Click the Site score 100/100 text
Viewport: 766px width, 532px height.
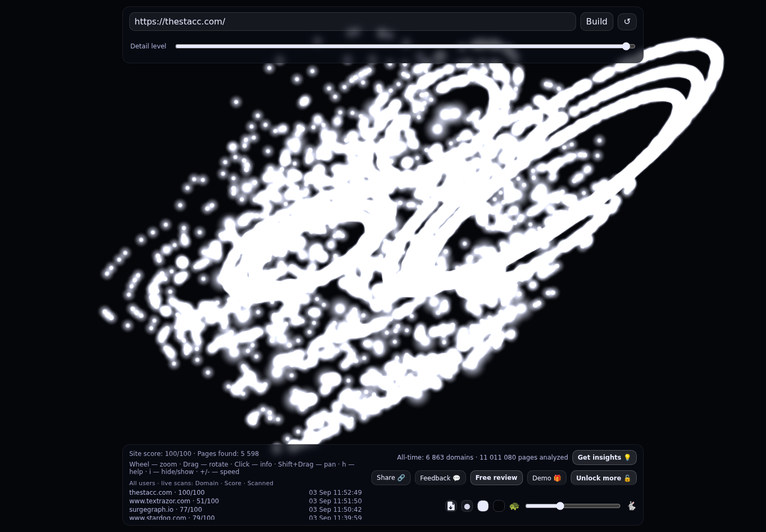(x=160, y=454)
